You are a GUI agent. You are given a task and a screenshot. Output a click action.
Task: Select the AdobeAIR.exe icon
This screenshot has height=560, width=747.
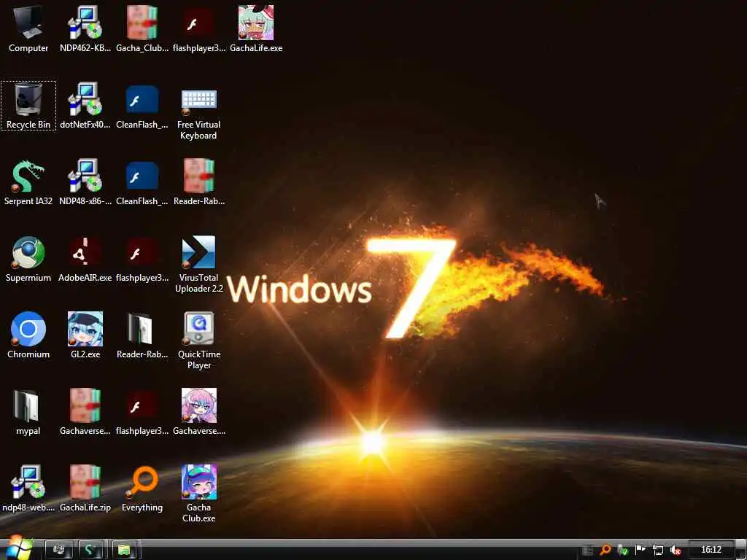[x=85, y=259]
